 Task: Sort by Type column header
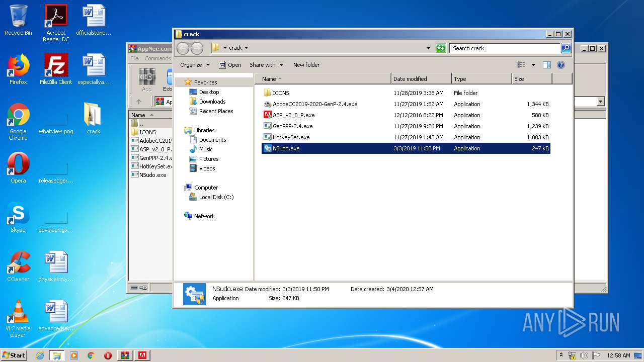481,79
